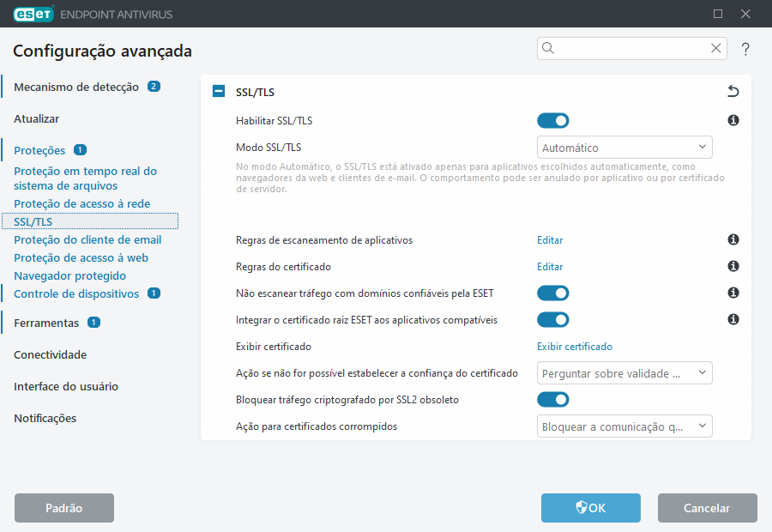This screenshot has width=772, height=532.
Task: Click inside the search input field
Action: 626,49
